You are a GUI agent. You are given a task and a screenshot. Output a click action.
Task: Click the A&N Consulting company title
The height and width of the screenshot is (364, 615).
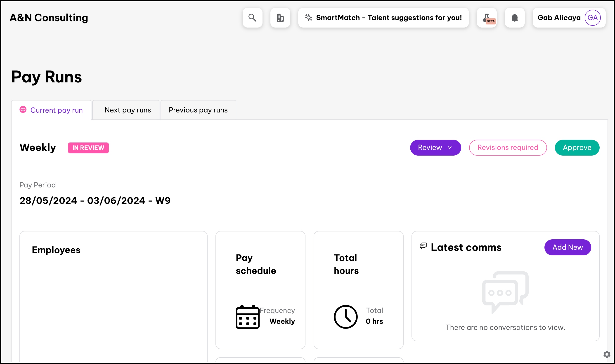tap(49, 18)
